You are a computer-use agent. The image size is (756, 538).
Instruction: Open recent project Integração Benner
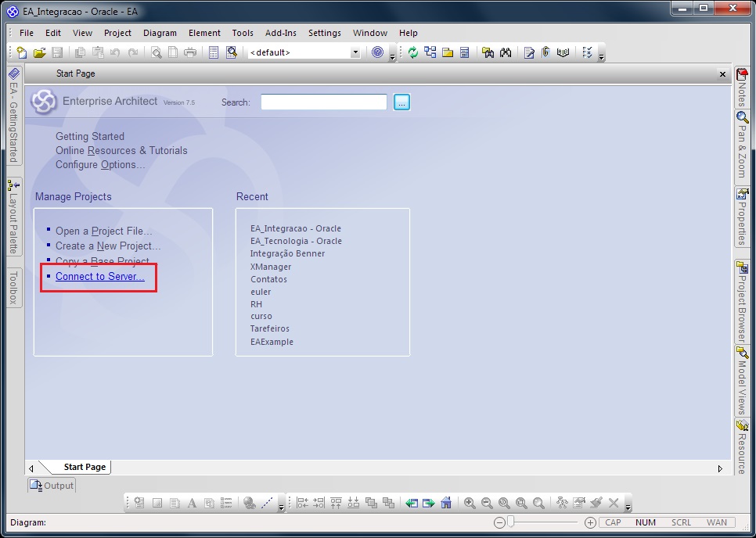(x=287, y=253)
